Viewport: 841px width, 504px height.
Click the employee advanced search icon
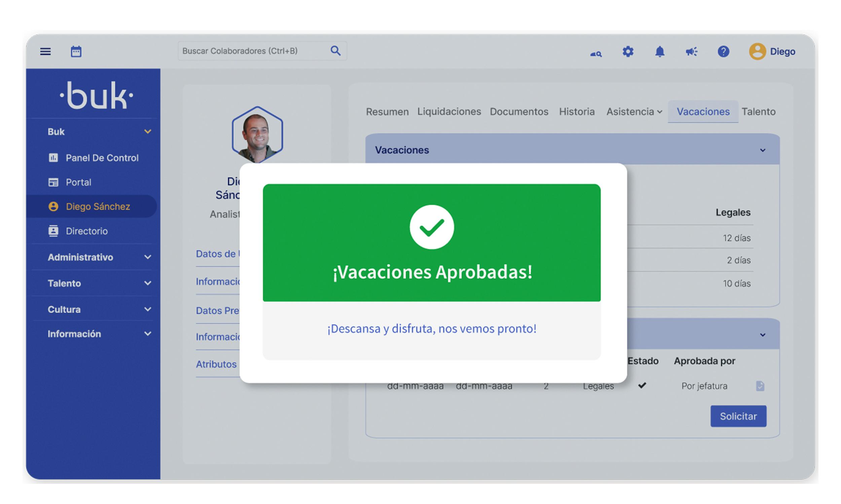click(596, 53)
